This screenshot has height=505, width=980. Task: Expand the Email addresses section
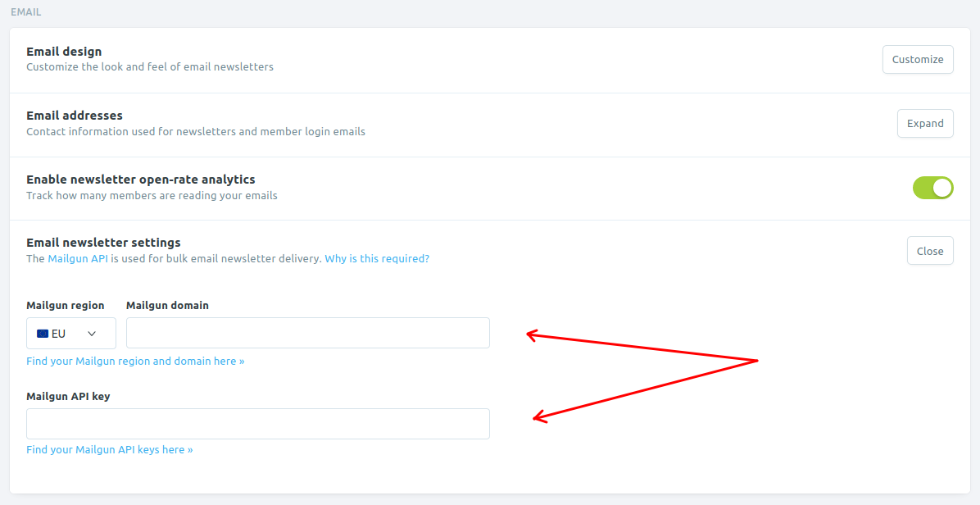click(x=925, y=123)
